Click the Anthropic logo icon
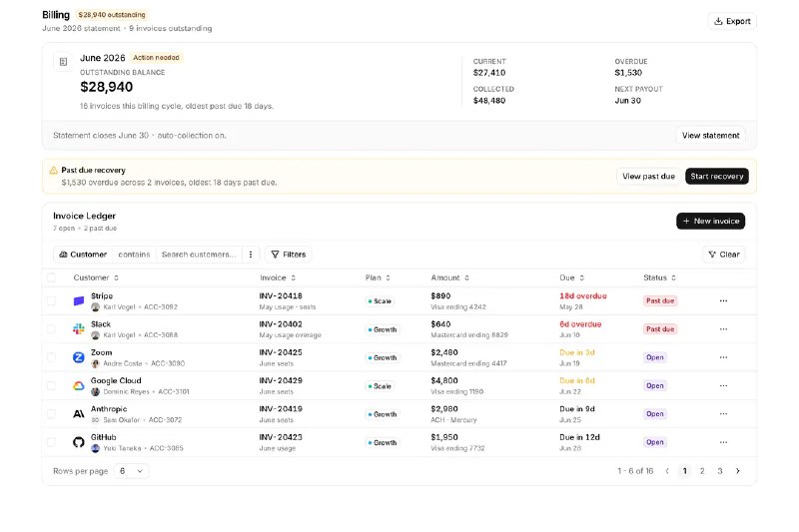This screenshot has height=532, width=799. coord(79,414)
